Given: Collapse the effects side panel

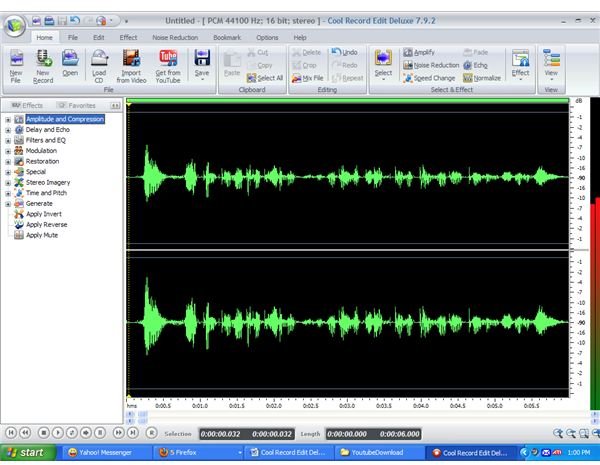Looking at the screenshot, I should point(115,106).
